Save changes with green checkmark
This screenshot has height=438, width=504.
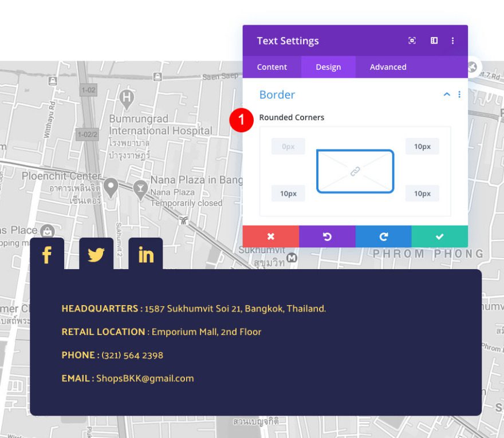(439, 236)
